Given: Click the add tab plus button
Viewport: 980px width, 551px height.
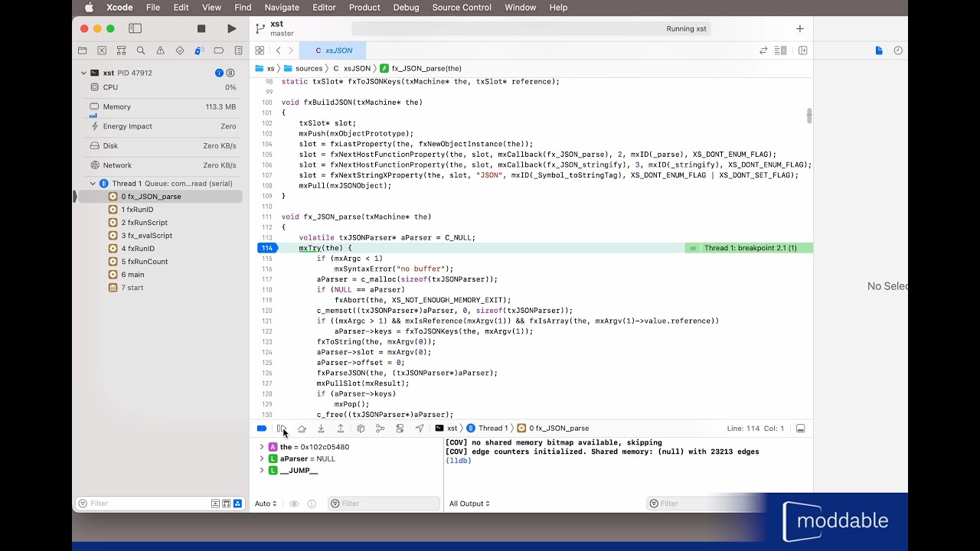Looking at the screenshot, I should [800, 28].
